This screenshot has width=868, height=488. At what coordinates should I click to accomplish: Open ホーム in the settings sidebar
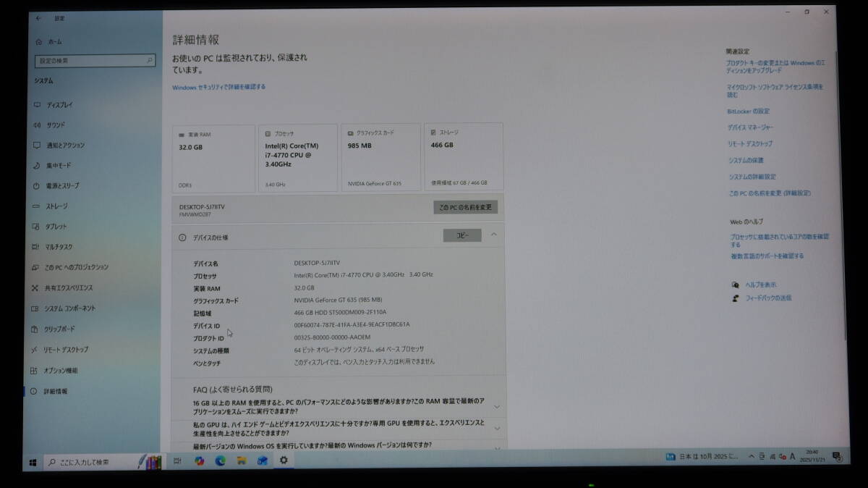48,42
